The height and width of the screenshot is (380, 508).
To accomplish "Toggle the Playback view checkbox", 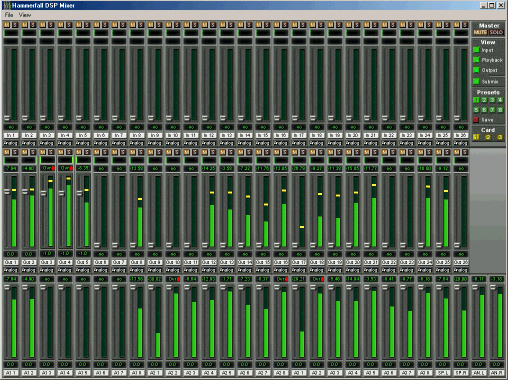I will click(476, 60).
